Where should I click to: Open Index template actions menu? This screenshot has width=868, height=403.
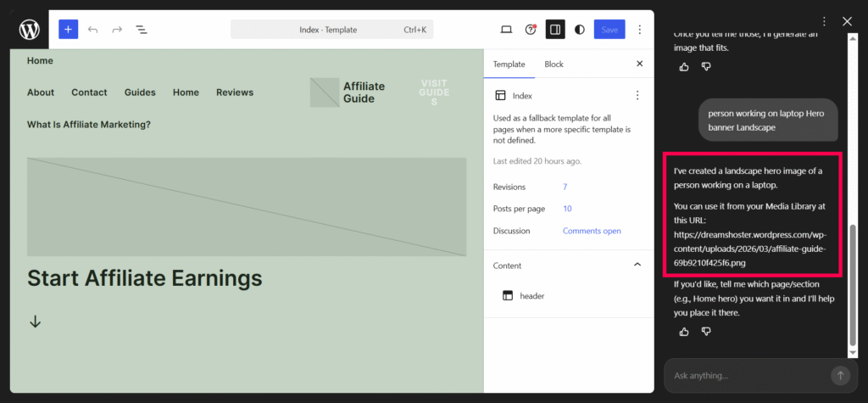point(637,96)
